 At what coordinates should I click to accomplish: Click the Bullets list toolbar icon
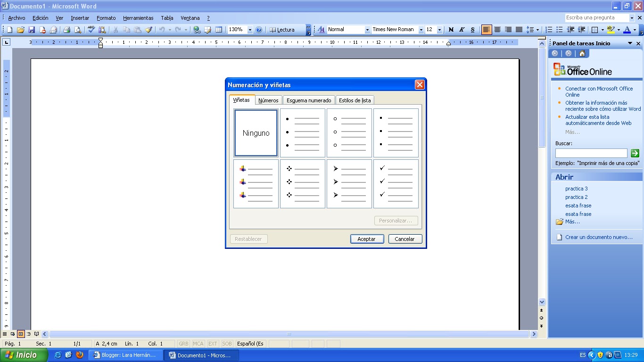(x=560, y=30)
